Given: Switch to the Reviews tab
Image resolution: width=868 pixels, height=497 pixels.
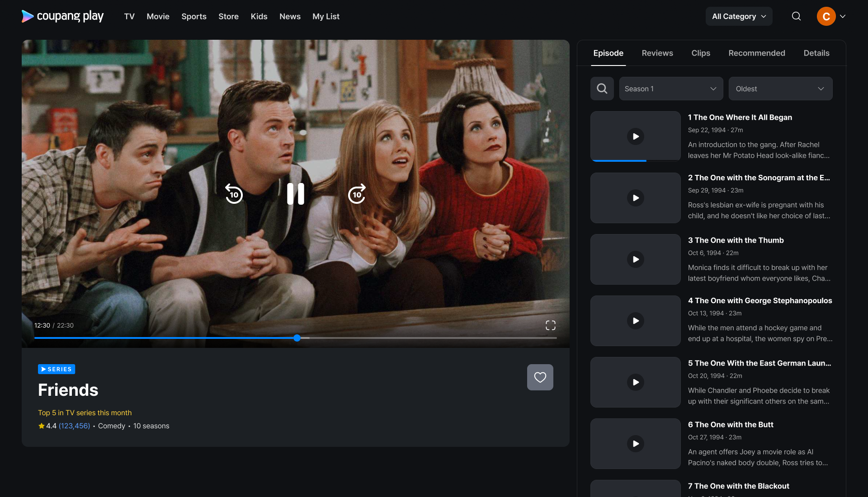Looking at the screenshot, I should (657, 53).
